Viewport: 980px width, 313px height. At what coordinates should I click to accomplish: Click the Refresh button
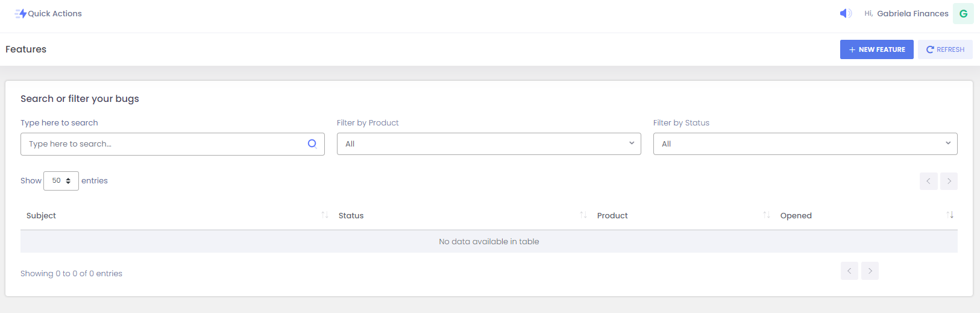(x=945, y=49)
